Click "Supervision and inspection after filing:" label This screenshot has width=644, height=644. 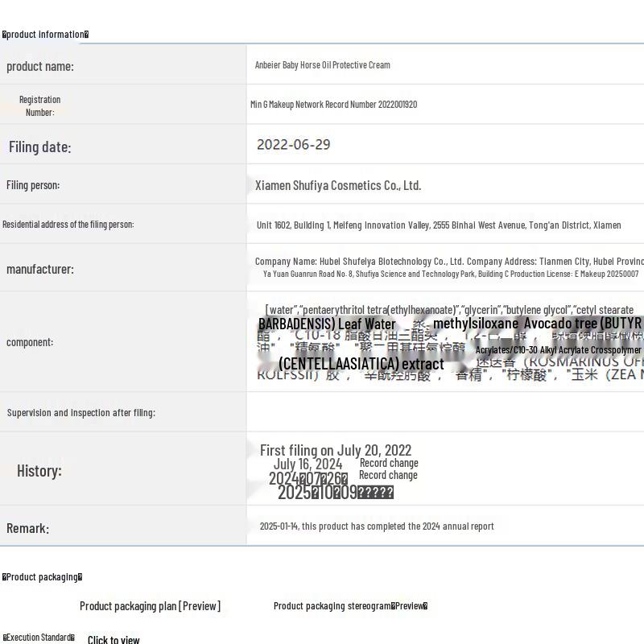coord(81,413)
